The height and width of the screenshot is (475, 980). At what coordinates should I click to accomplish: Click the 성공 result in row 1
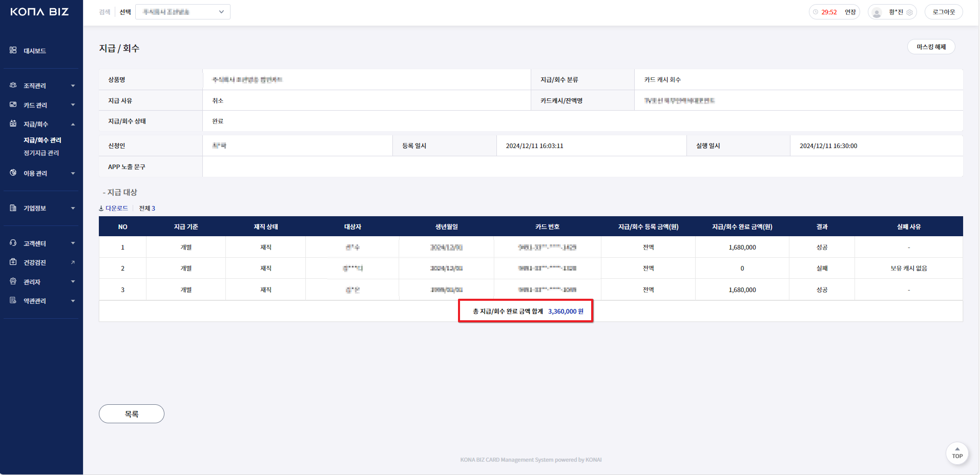(822, 247)
